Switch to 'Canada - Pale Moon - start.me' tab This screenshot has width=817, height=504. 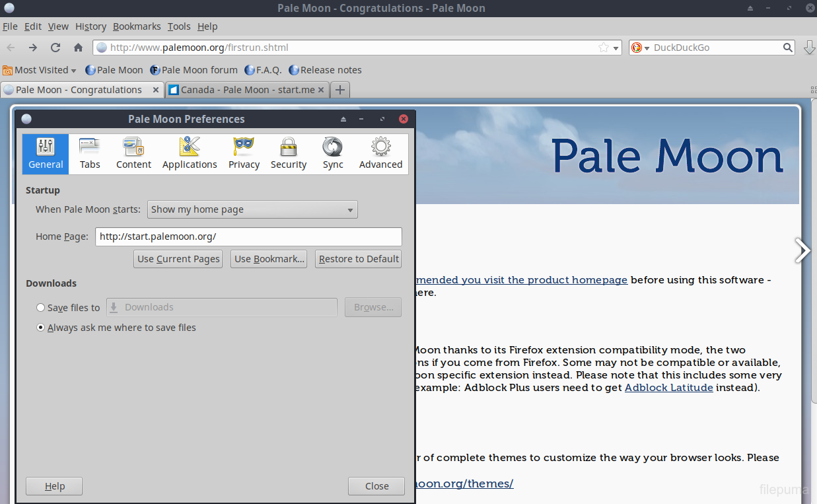click(x=246, y=90)
